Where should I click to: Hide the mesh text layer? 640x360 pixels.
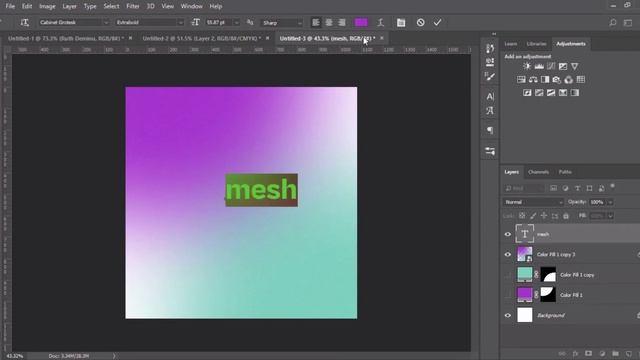pyautogui.click(x=508, y=234)
